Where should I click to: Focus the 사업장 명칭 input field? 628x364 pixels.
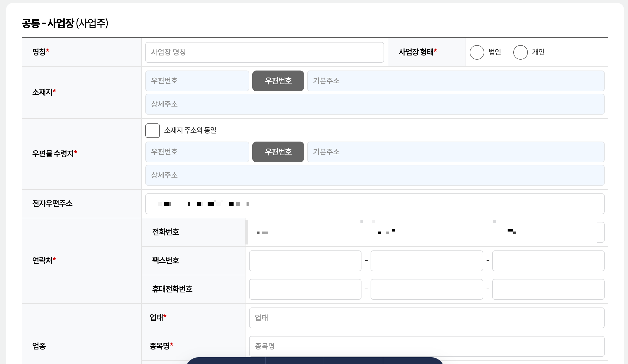(x=264, y=52)
